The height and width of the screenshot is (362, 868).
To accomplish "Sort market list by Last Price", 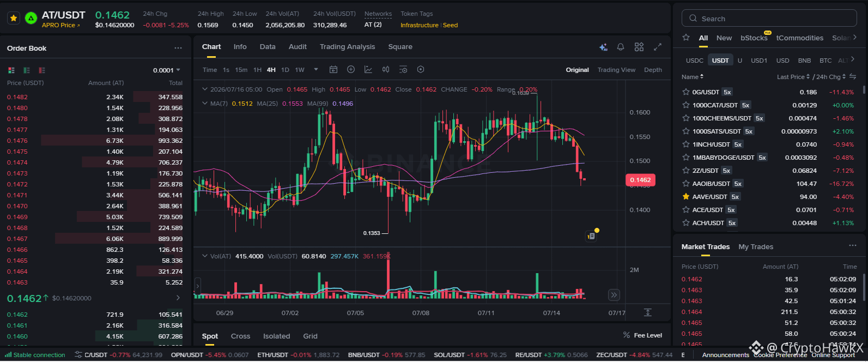I will click(793, 77).
